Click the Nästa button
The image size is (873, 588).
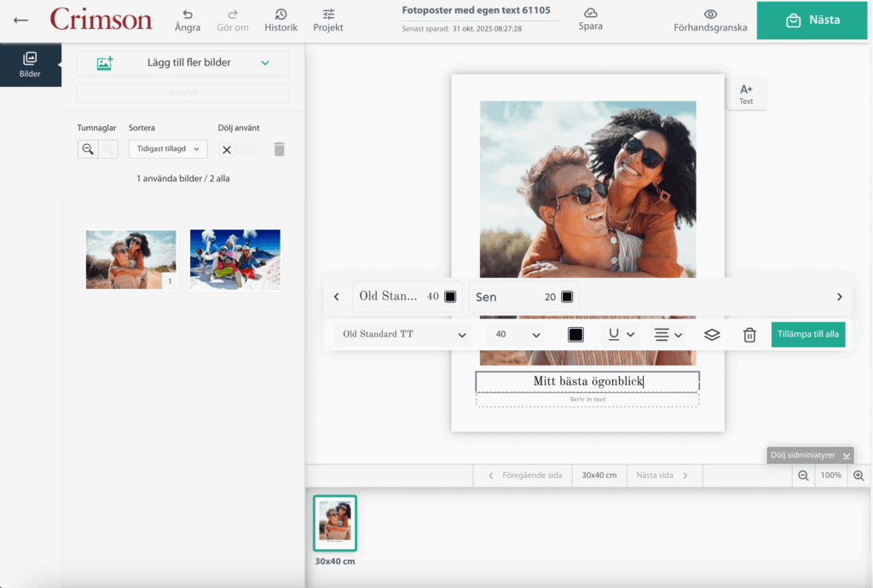coord(813,20)
